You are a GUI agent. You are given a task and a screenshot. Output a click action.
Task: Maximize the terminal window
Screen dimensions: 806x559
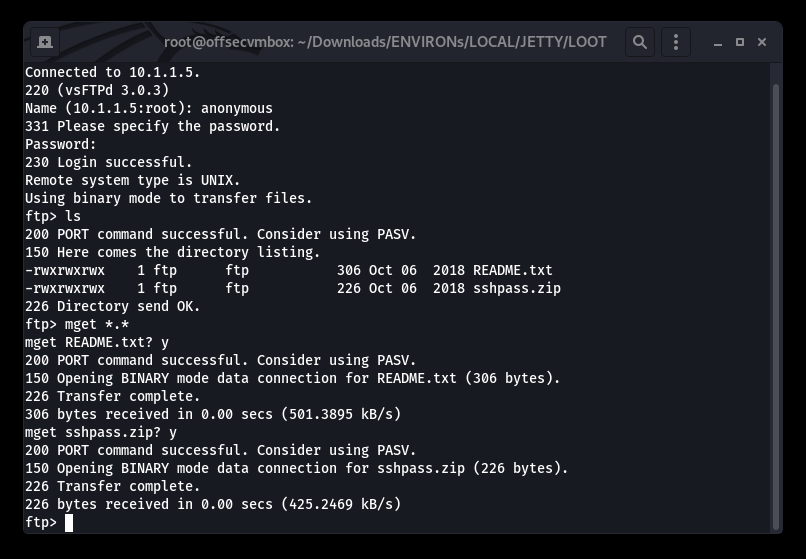(740, 42)
